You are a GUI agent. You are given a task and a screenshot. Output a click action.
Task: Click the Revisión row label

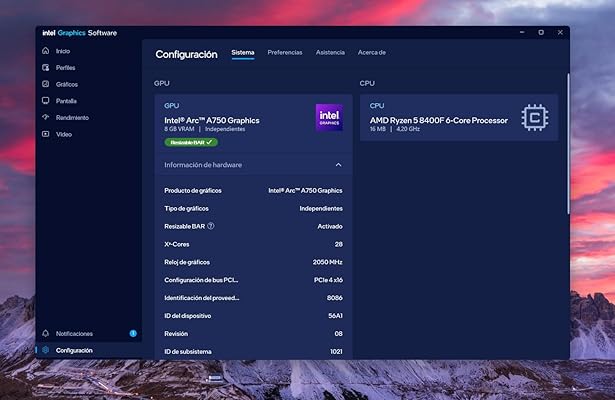(176, 334)
